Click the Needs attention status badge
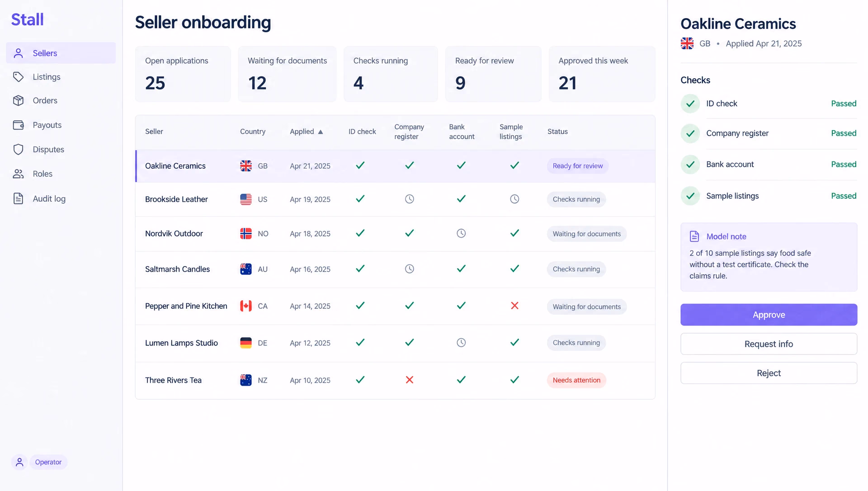Screen dimensions: 868x491 [576, 380]
